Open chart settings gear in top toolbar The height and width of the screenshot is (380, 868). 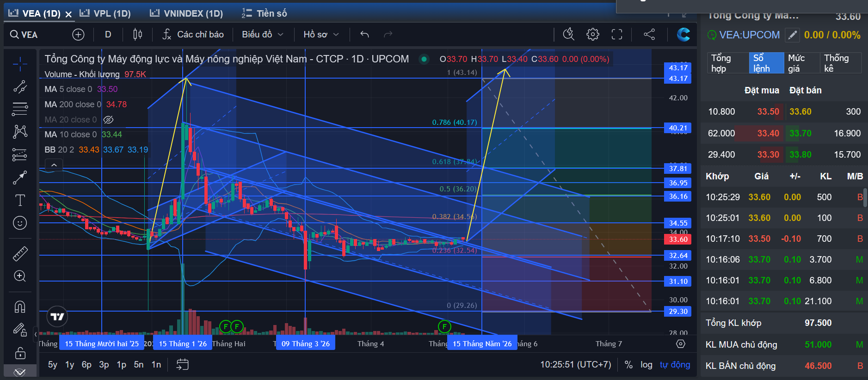click(x=593, y=34)
